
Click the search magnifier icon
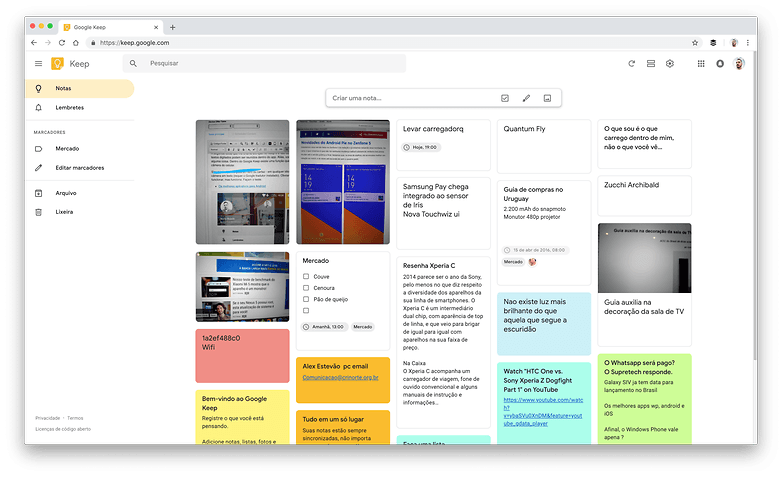133,63
